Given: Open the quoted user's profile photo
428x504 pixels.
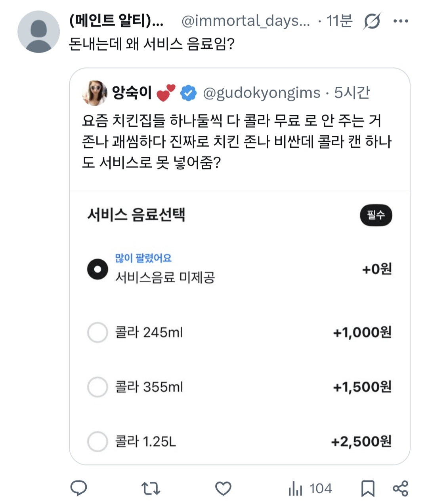Looking at the screenshot, I should [x=94, y=93].
